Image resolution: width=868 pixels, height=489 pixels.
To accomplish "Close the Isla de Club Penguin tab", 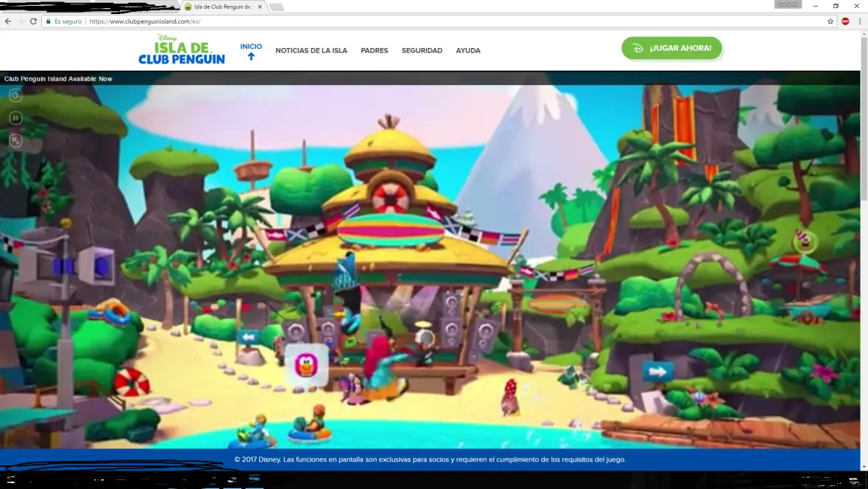I will pyautogui.click(x=260, y=7).
